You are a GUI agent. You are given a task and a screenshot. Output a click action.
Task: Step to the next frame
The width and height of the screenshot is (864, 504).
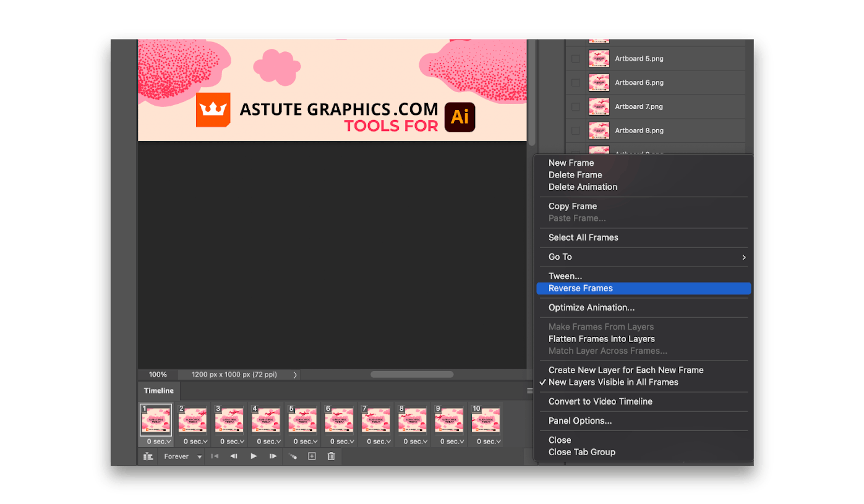point(272,456)
